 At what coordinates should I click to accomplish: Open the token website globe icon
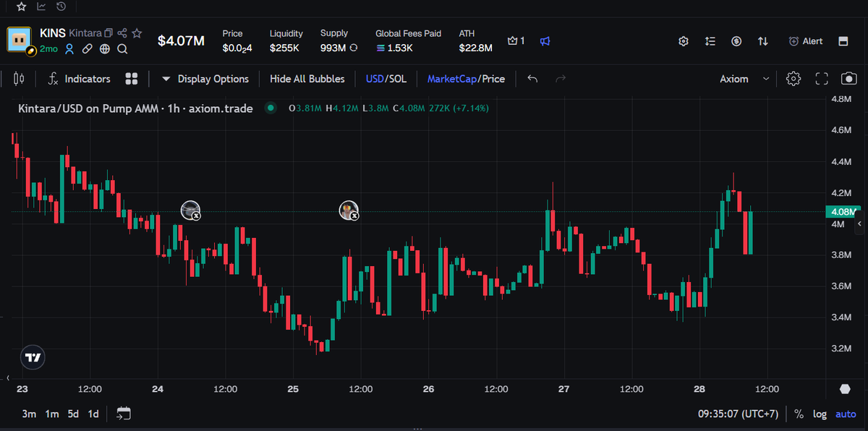pyautogui.click(x=105, y=49)
